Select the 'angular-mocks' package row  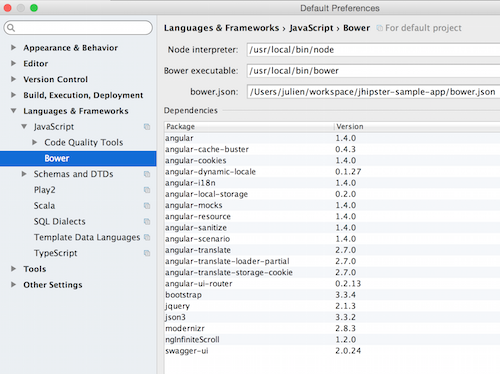point(332,205)
